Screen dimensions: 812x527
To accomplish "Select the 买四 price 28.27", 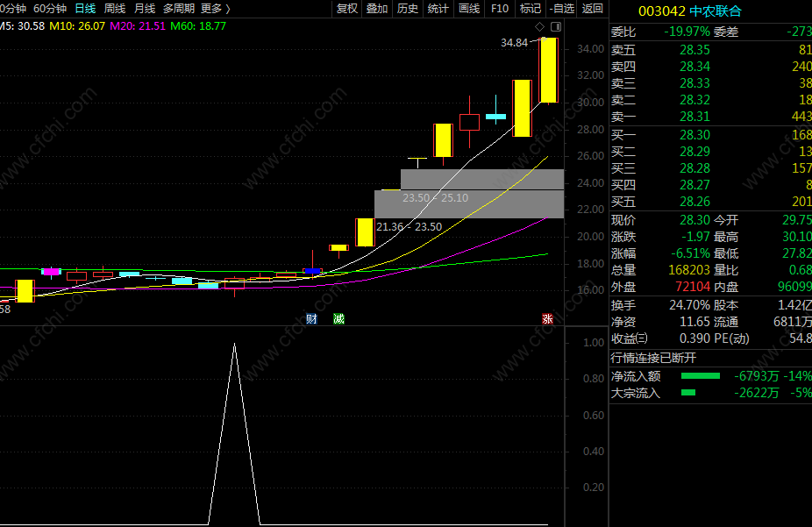I will 695,185.
